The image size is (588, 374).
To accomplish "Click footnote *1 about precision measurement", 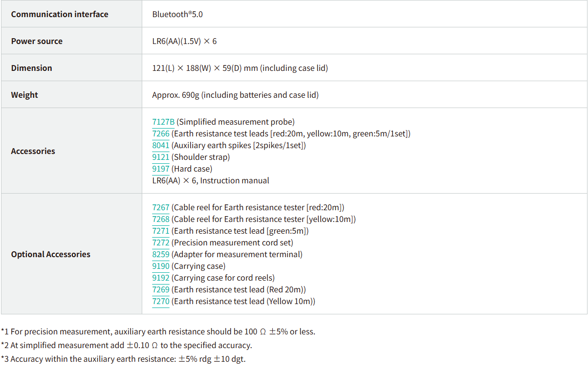I will pyautogui.click(x=158, y=331).
